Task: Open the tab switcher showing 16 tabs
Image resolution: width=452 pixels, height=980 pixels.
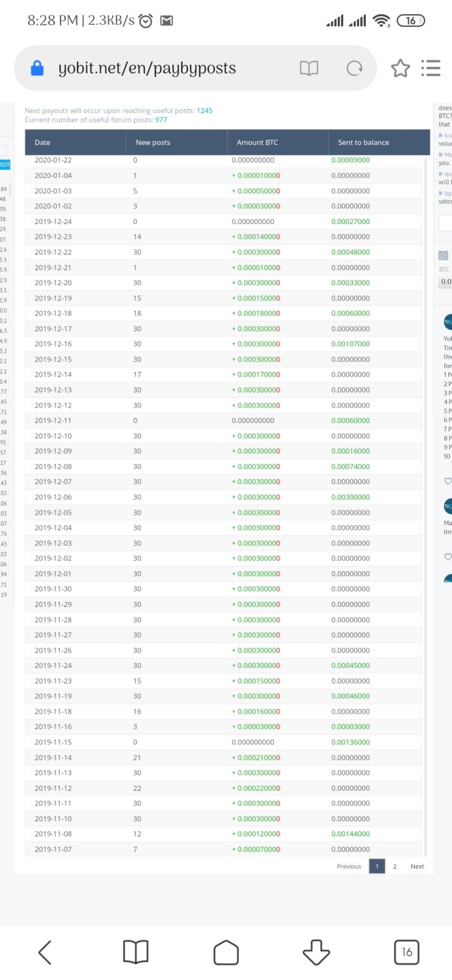Action: click(407, 953)
